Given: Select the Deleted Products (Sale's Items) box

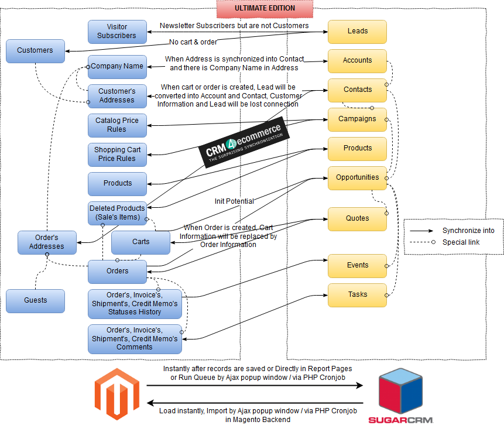Looking at the screenshot, I should click(117, 213).
